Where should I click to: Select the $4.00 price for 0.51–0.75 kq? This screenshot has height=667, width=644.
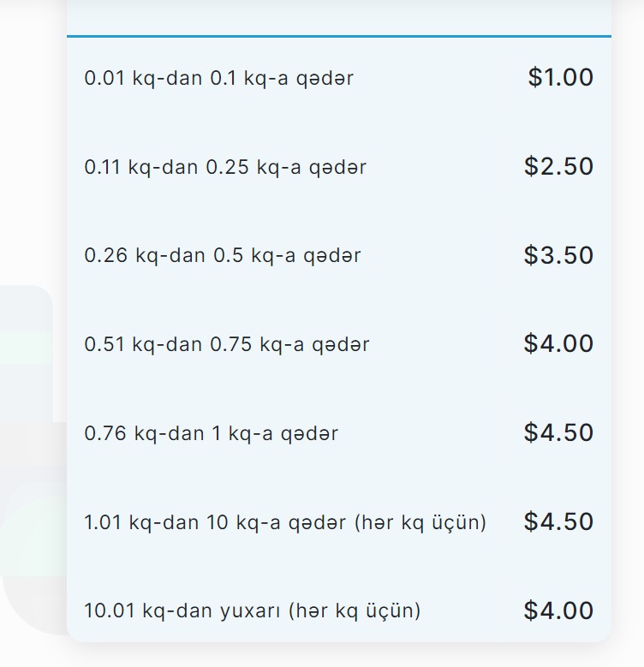tap(558, 344)
